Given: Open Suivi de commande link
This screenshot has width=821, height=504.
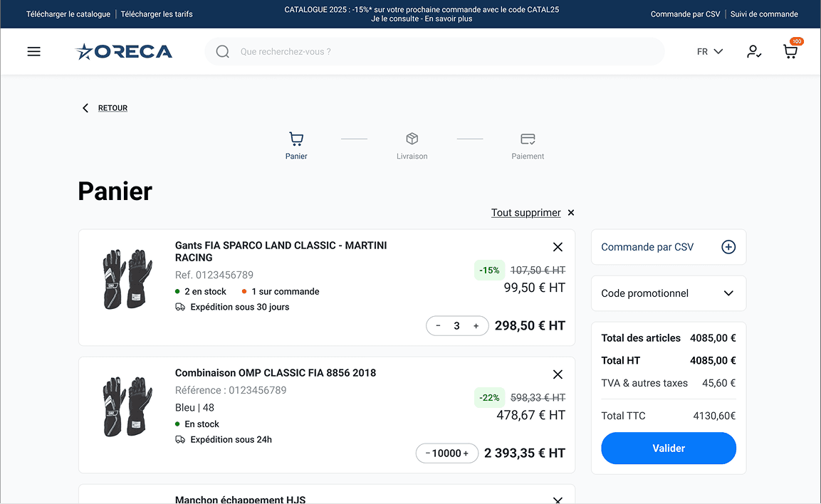Looking at the screenshot, I should coord(764,14).
